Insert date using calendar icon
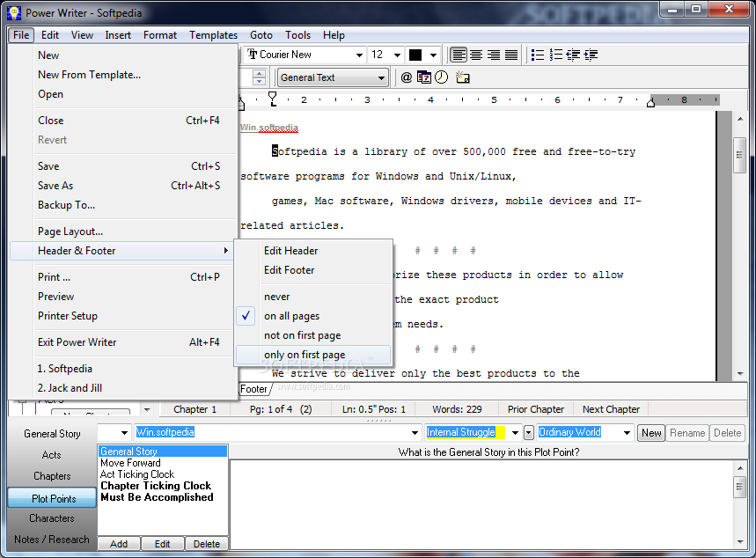This screenshot has width=756, height=558. point(424,77)
